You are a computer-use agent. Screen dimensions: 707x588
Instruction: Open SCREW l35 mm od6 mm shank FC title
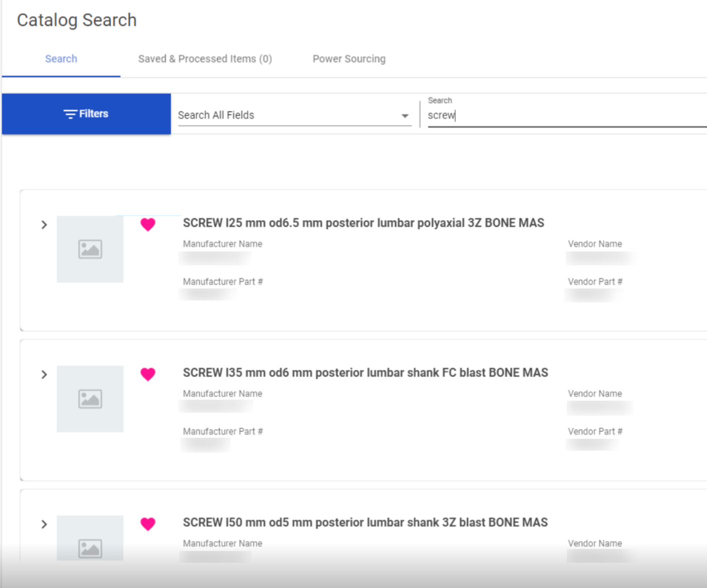point(366,373)
